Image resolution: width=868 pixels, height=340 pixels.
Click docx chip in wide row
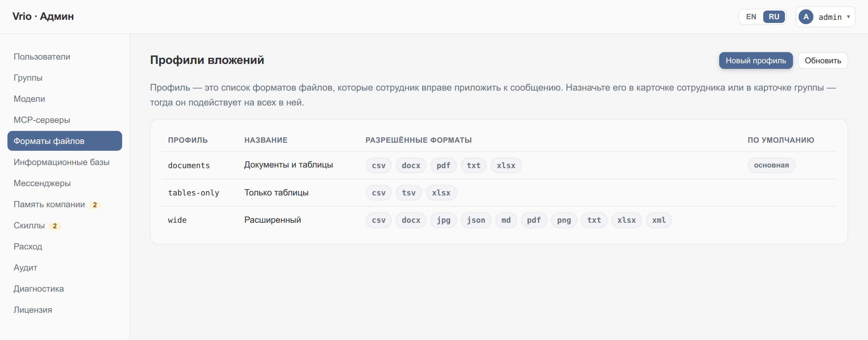411,220
